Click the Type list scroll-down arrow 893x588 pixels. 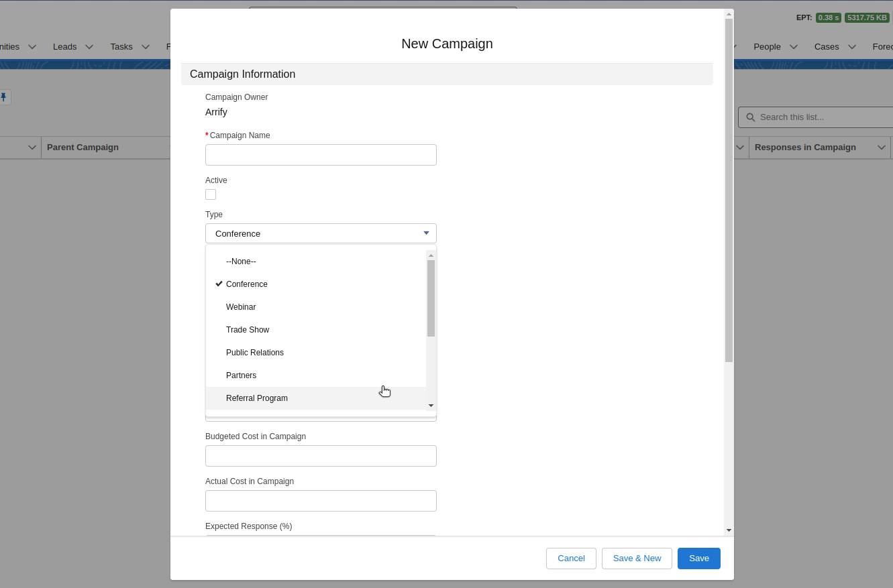[431, 406]
